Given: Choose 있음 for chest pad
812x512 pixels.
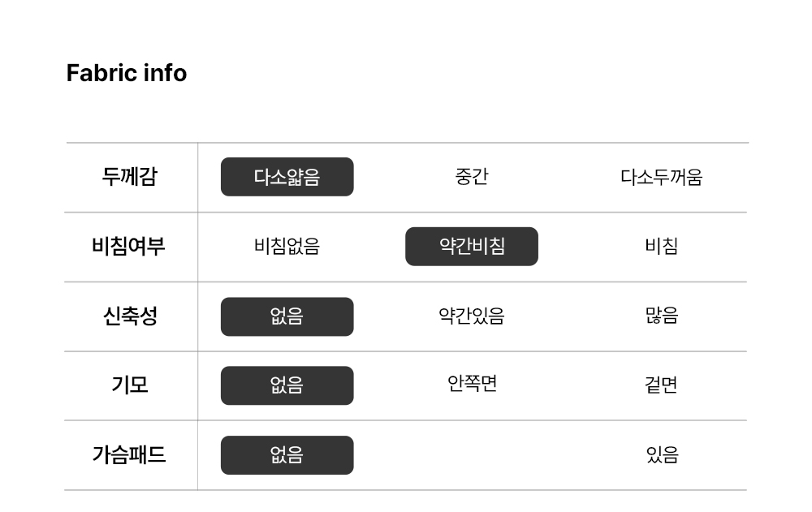Looking at the screenshot, I should pyautogui.click(x=661, y=455).
